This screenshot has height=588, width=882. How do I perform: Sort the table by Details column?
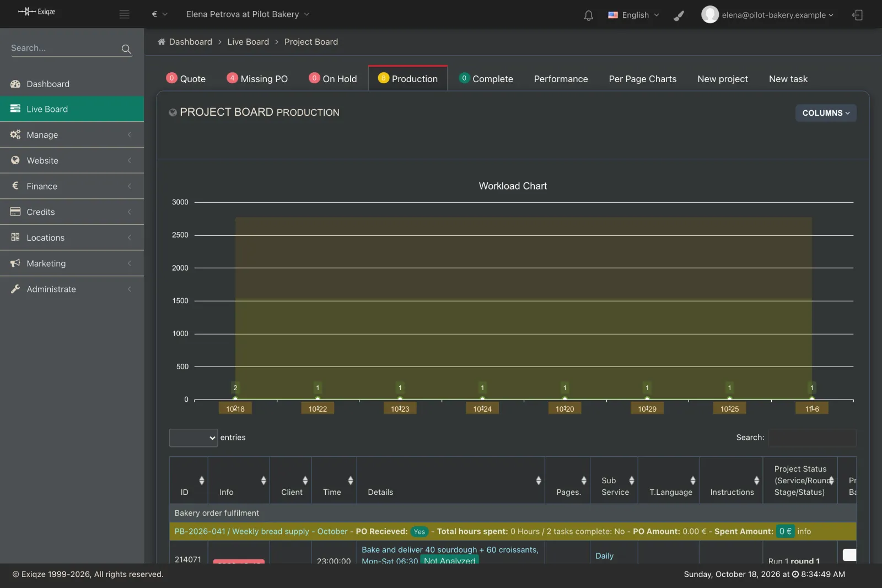539,481
